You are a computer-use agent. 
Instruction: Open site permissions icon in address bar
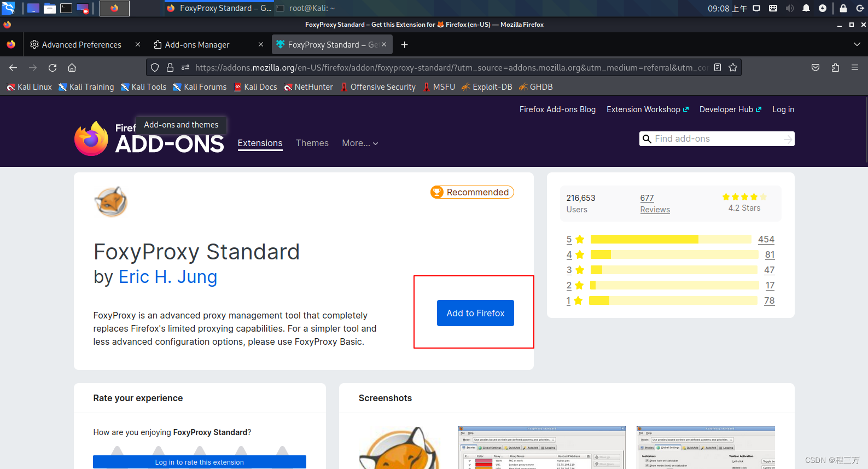pos(185,67)
